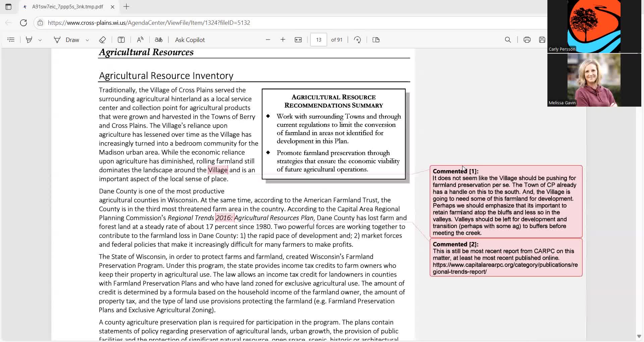644x342 pixels.
Task: Open Commented [1] annotation box
Action: coord(506,202)
